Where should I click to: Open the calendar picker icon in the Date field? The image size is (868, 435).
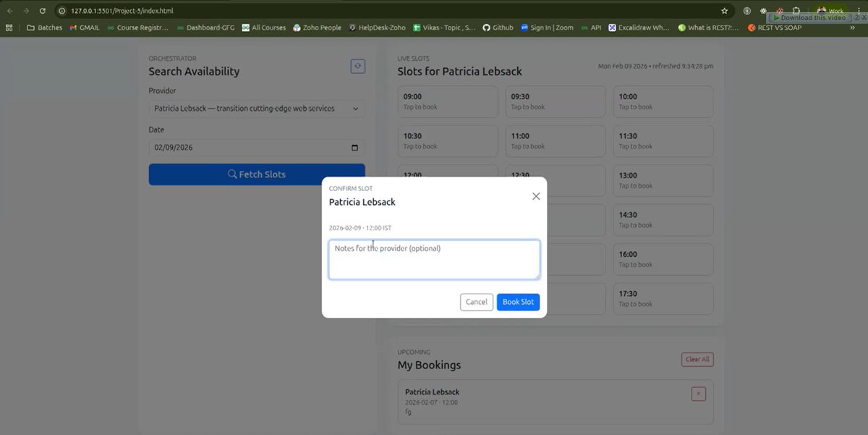pyautogui.click(x=354, y=148)
